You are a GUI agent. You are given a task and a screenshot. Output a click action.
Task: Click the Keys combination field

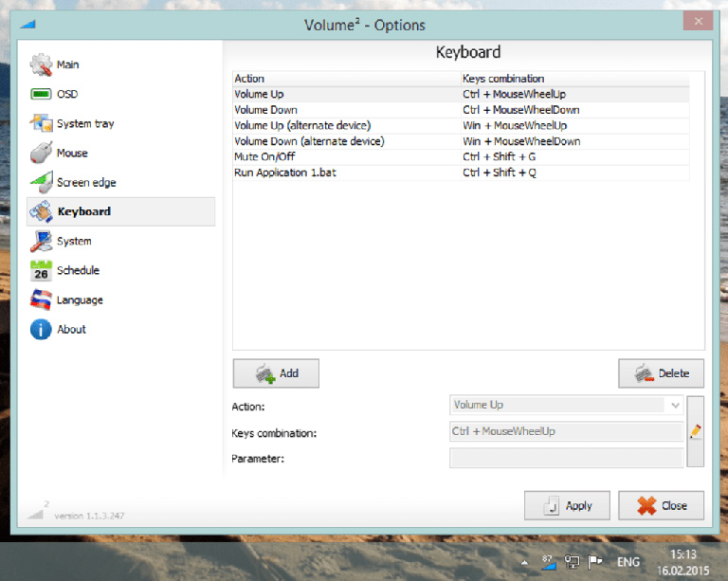(x=566, y=431)
